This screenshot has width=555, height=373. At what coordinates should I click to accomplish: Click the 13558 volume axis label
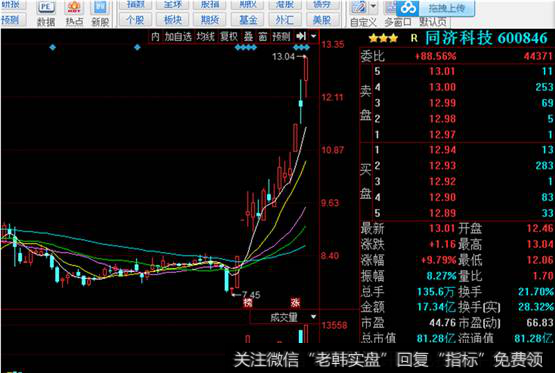[x=334, y=325]
